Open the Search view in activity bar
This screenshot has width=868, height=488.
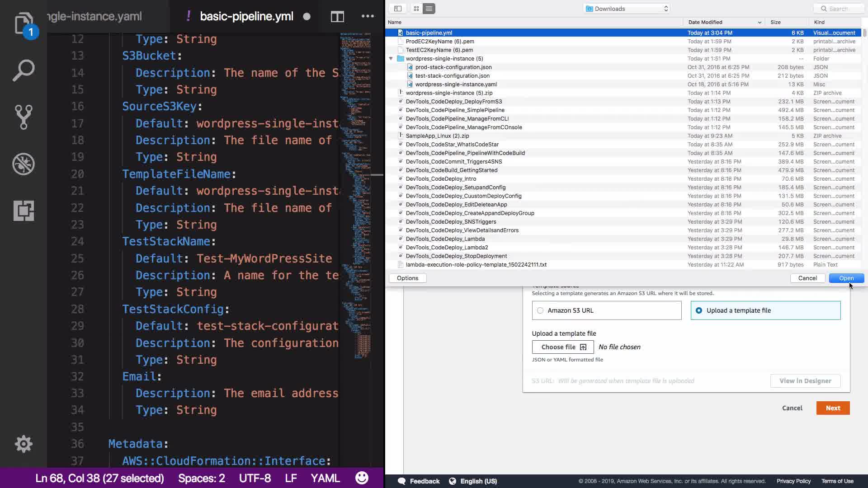click(x=24, y=70)
